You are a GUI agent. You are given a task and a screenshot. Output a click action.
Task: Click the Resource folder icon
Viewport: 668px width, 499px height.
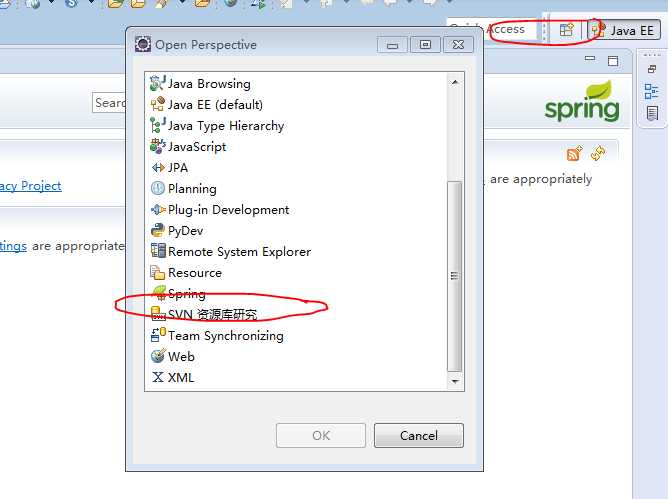pyautogui.click(x=157, y=272)
